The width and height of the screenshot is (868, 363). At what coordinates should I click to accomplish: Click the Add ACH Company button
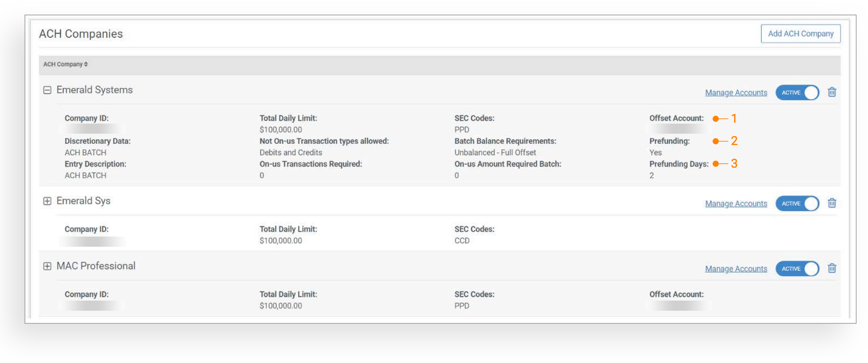pyautogui.click(x=800, y=34)
